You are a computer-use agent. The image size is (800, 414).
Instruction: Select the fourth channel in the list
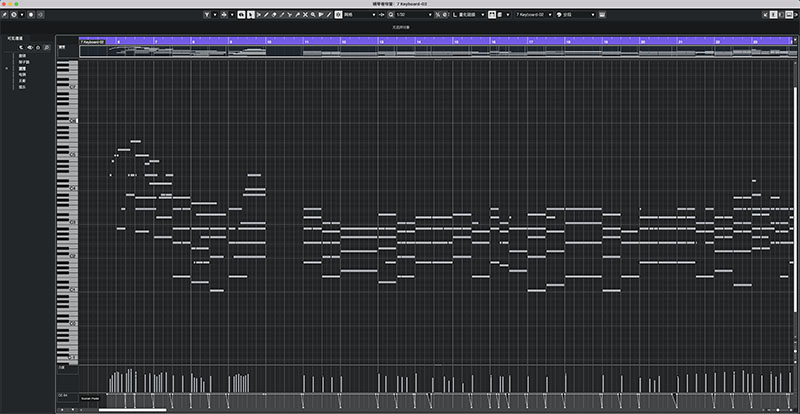(x=22, y=75)
